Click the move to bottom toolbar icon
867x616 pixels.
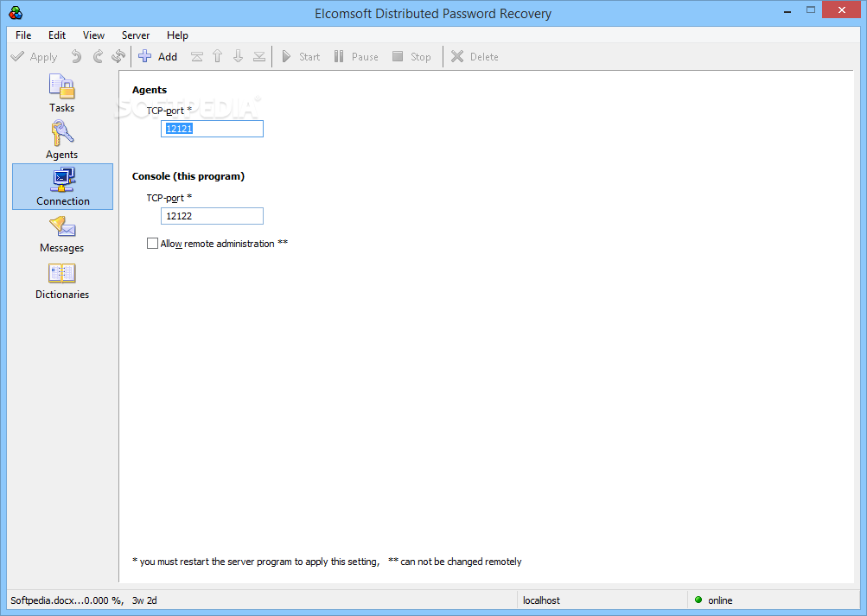click(258, 57)
